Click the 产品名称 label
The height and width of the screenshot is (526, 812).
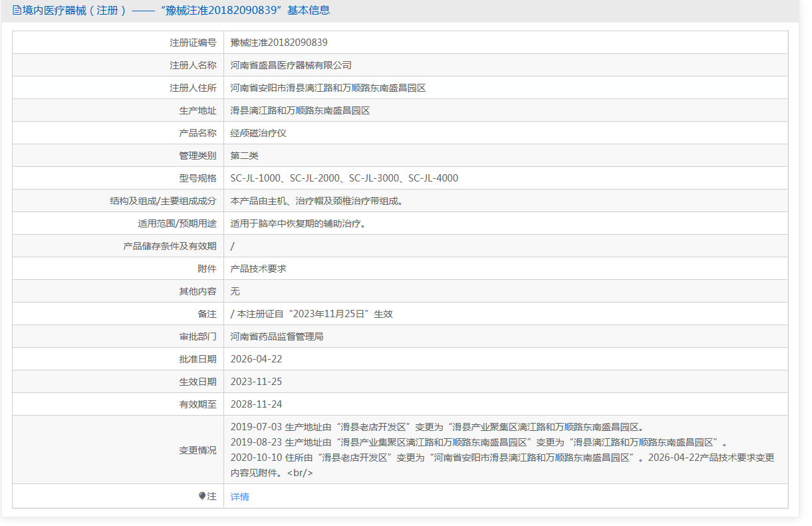tap(198, 133)
